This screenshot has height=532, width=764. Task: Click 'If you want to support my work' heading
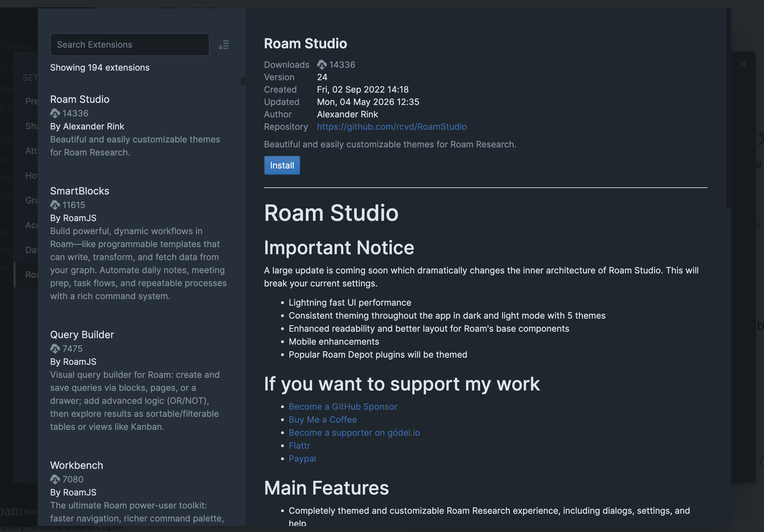(x=402, y=384)
